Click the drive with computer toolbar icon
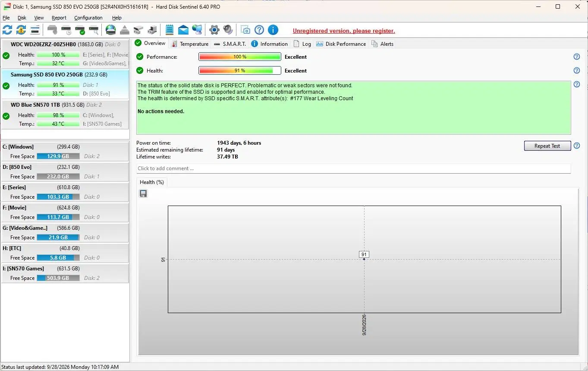The image size is (588, 371). [x=152, y=30]
